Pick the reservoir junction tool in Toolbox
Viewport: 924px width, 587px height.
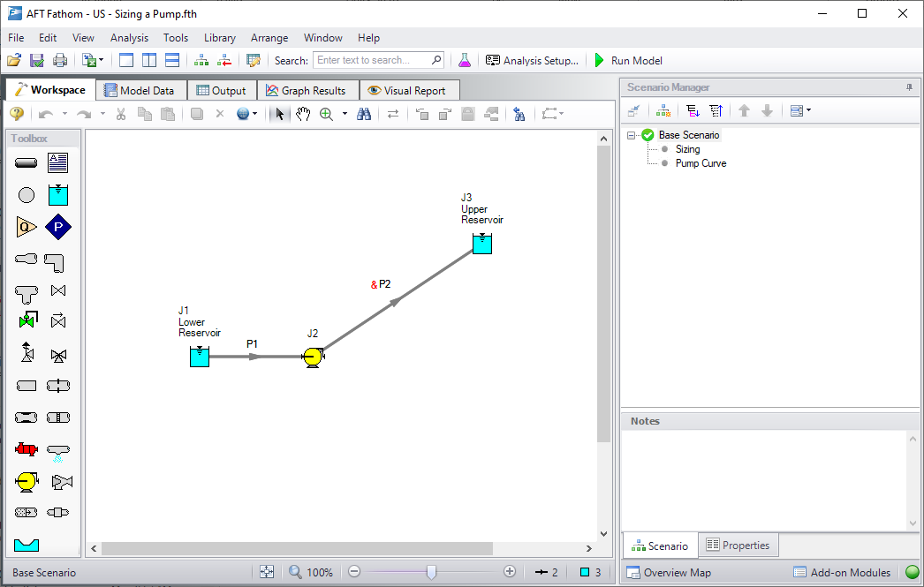[58, 195]
